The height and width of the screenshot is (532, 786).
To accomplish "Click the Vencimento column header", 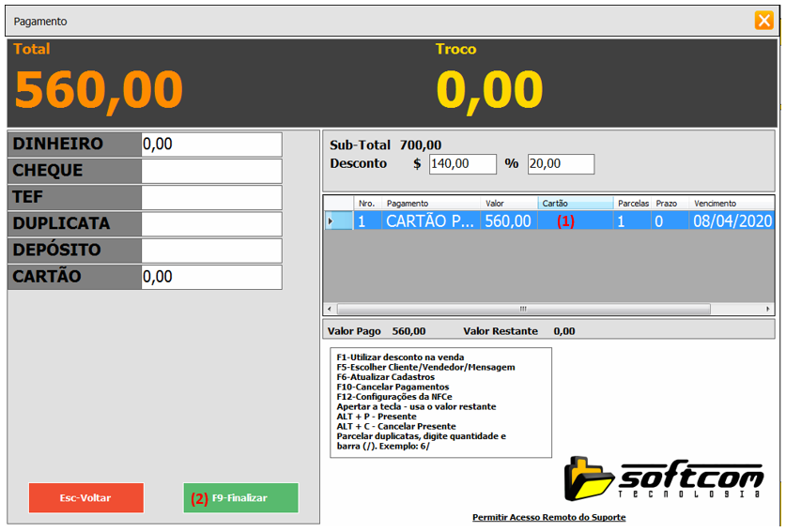I will point(731,203).
